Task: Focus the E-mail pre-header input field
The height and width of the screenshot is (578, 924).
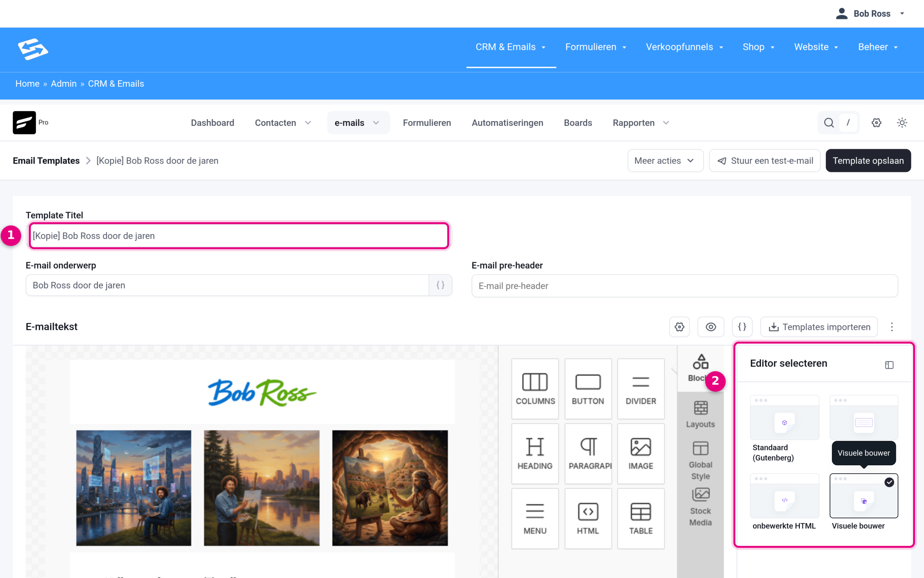Action: click(x=685, y=285)
